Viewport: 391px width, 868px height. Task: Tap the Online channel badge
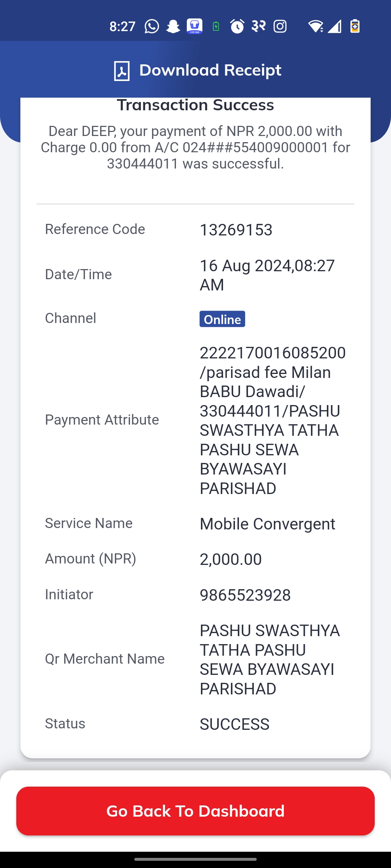click(222, 319)
